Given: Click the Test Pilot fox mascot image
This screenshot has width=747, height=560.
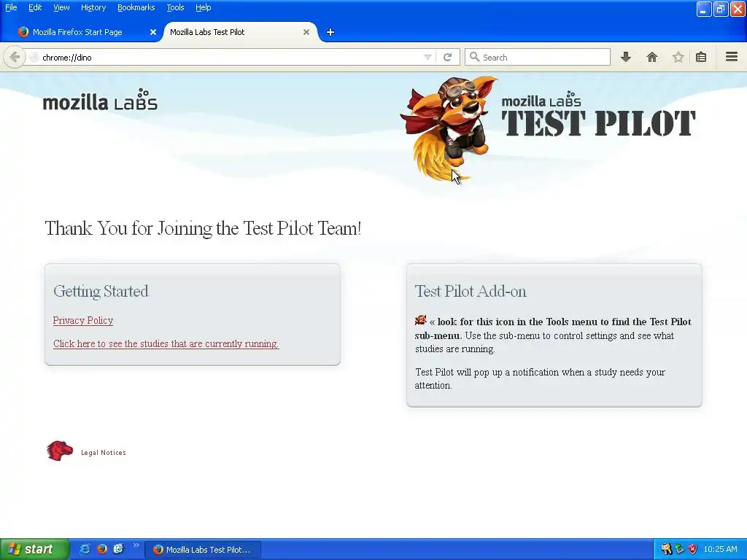Looking at the screenshot, I should pyautogui.click(x=448, y=128).
